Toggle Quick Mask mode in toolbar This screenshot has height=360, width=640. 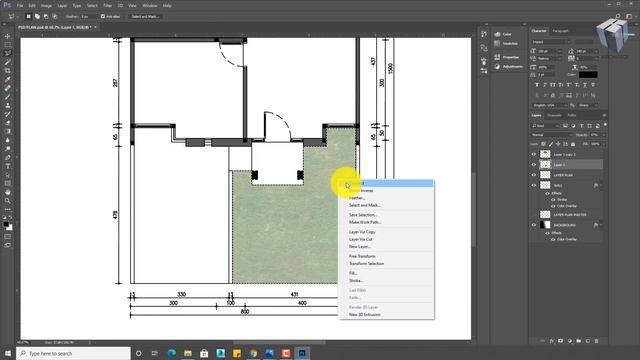8,236
